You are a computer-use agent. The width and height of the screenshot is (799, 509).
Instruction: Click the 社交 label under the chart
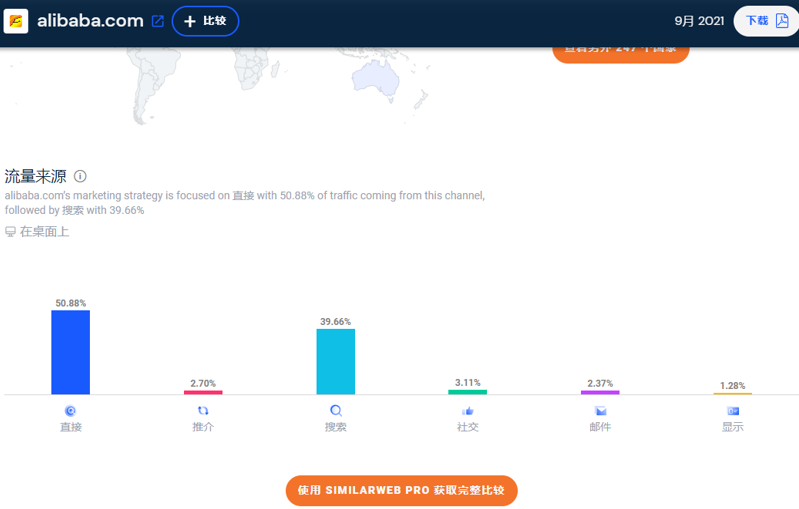[468, 427]
